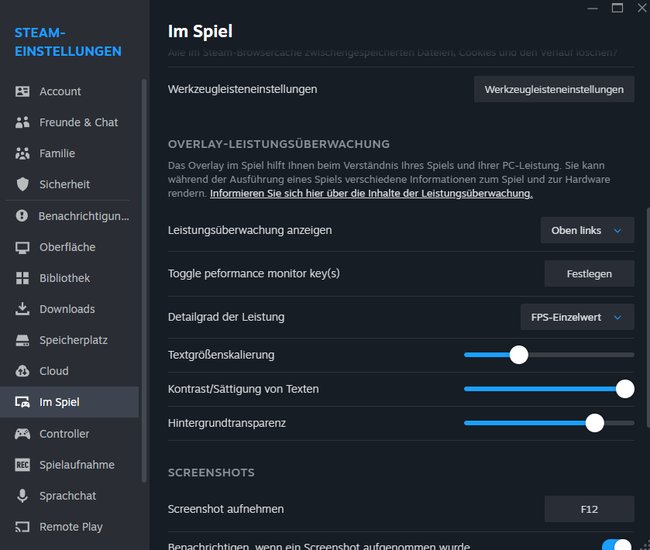650x550 pixels.
Task: Click the Sicherheit shield icon
Action: [x=22, y=184]
